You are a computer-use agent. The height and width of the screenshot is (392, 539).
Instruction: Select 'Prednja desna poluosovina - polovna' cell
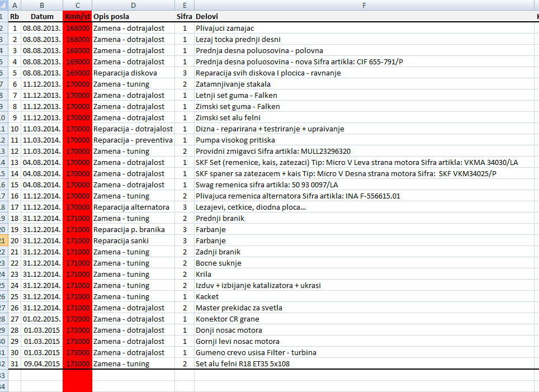click(364, 50)
